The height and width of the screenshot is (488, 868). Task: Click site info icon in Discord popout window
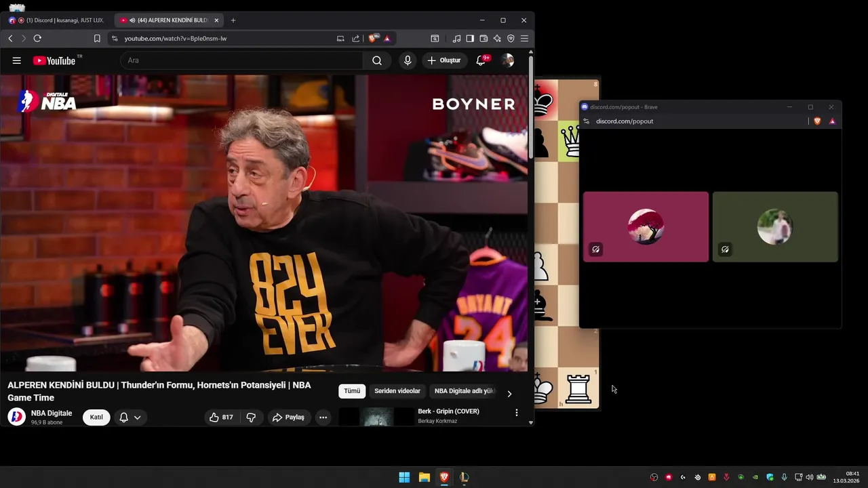[587, 121]
